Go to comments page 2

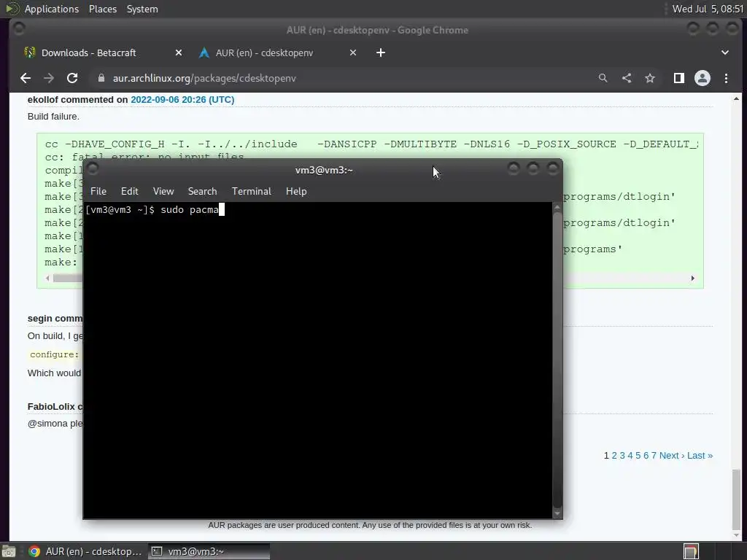[x=614, y=455]
